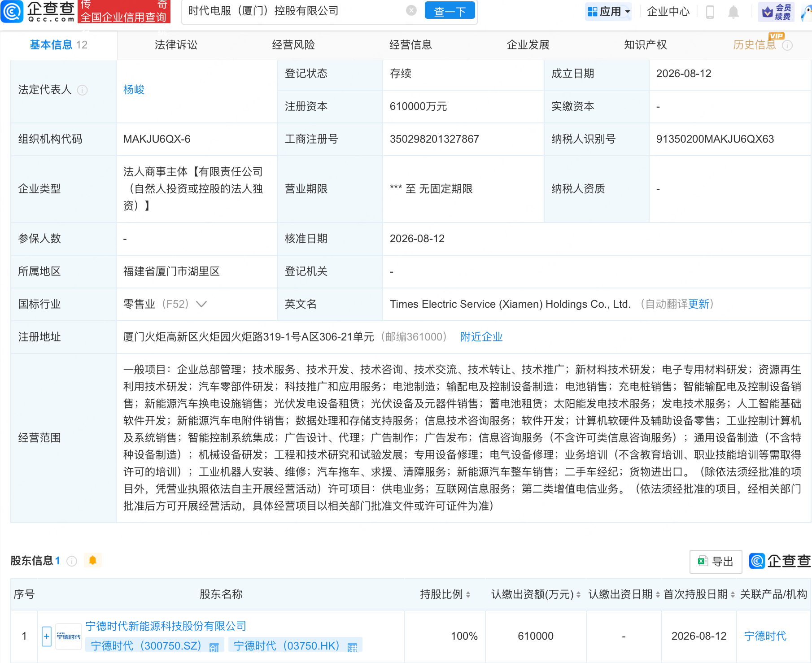
Task: Click info icon next to 历史信息
Action: (x=787, y=45)
